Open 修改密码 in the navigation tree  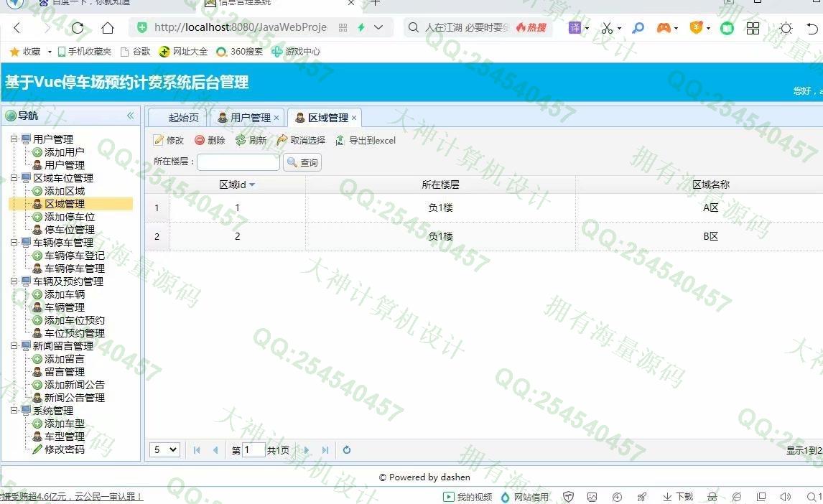pyautogui.click(x=64, y=449)
